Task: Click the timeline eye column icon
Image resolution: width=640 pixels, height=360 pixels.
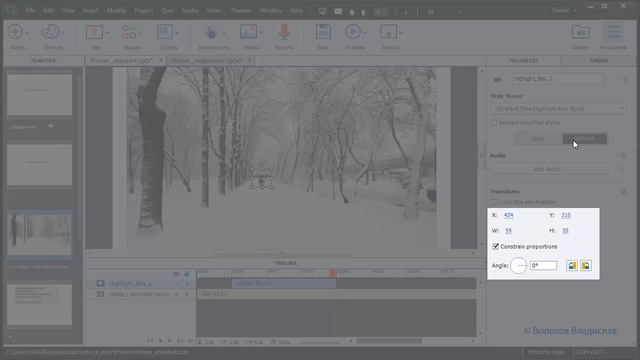Action: 176,274
